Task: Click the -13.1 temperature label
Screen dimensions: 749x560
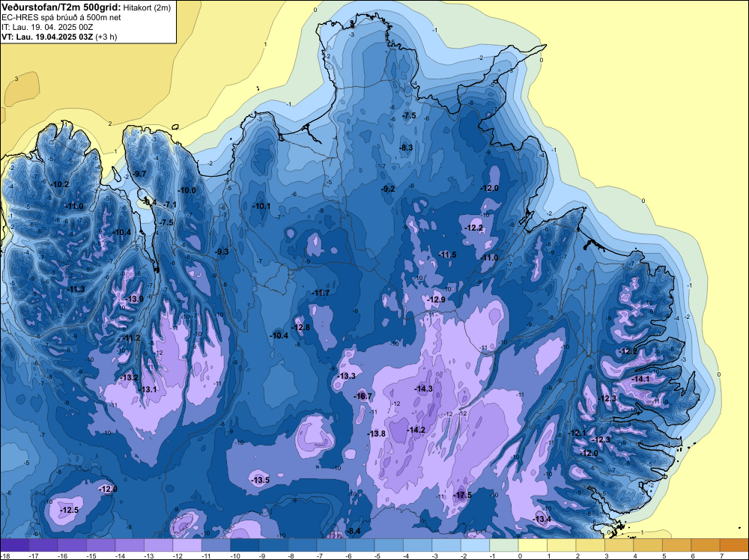Action: 148,389
